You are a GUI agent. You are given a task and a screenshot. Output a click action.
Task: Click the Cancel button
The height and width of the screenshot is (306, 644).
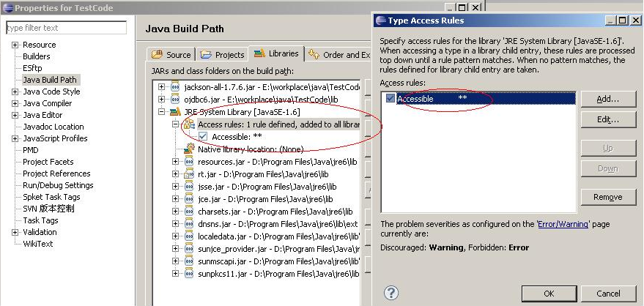(608, 294)
